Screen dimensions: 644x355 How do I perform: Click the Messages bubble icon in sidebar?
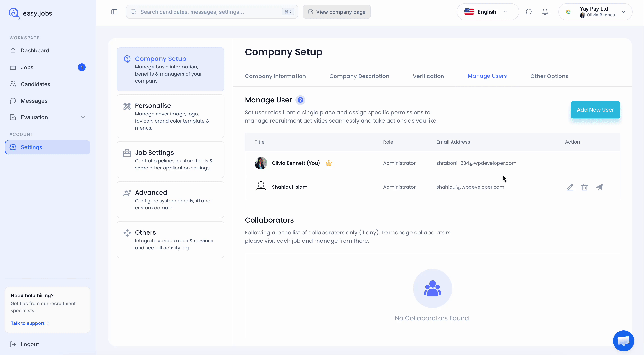13,101
